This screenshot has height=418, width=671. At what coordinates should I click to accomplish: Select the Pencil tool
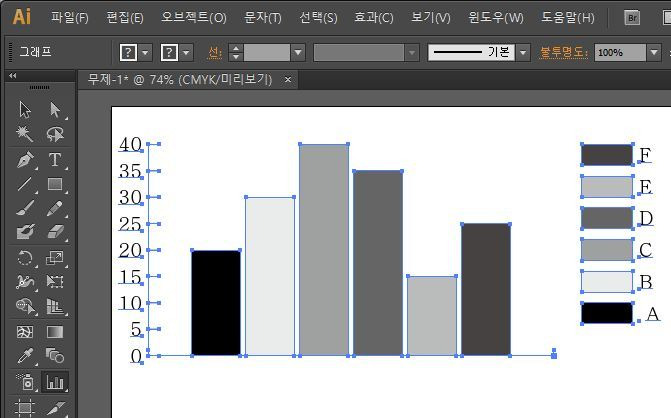(x=55, y=208)
